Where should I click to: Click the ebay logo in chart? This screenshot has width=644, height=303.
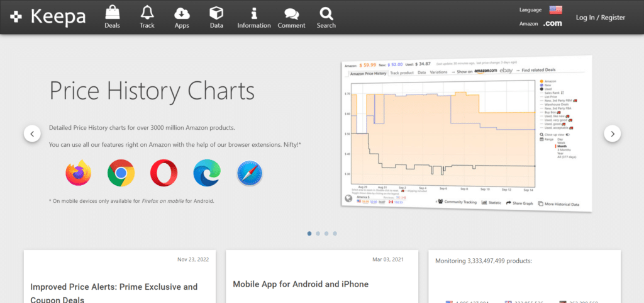[x=506, y=71]
